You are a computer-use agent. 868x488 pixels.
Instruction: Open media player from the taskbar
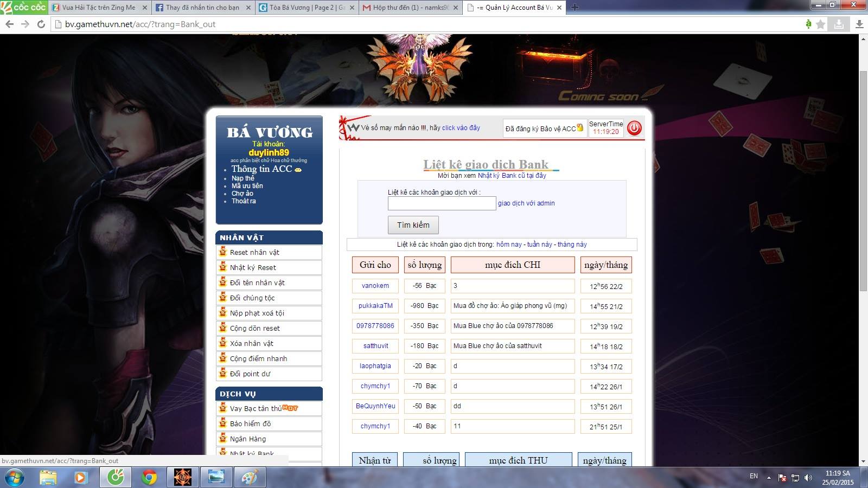[81, 478]
